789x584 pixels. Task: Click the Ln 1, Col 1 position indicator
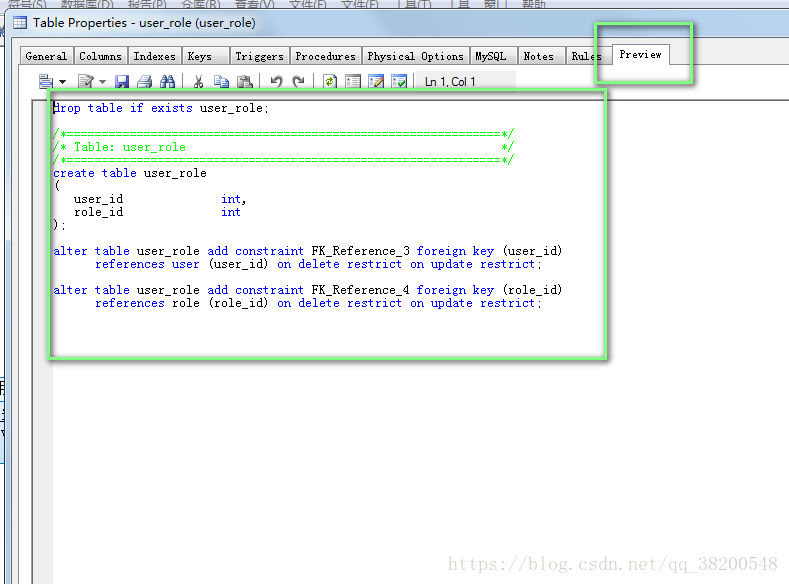(450, 81)
